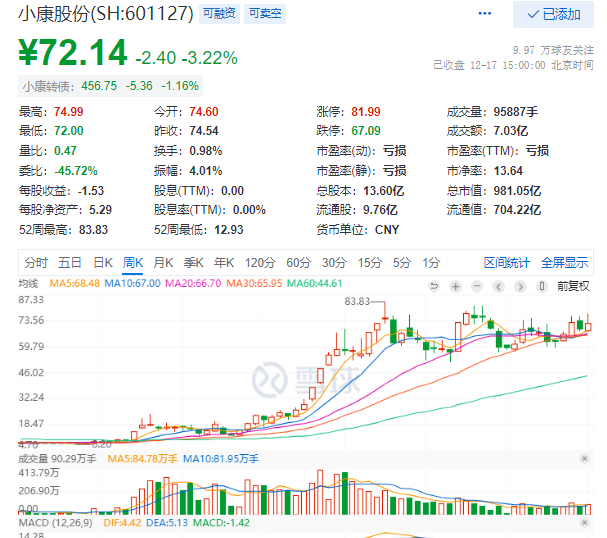Click the volume MA5:84.78万手 label
The image size is (607, 538).
pos(142,459)
